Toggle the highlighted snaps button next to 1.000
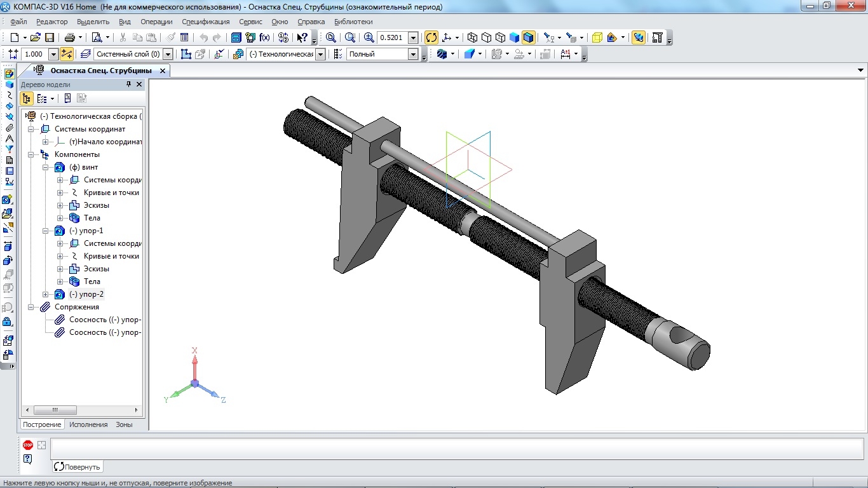The image size is (868, 488). (67, 54)
